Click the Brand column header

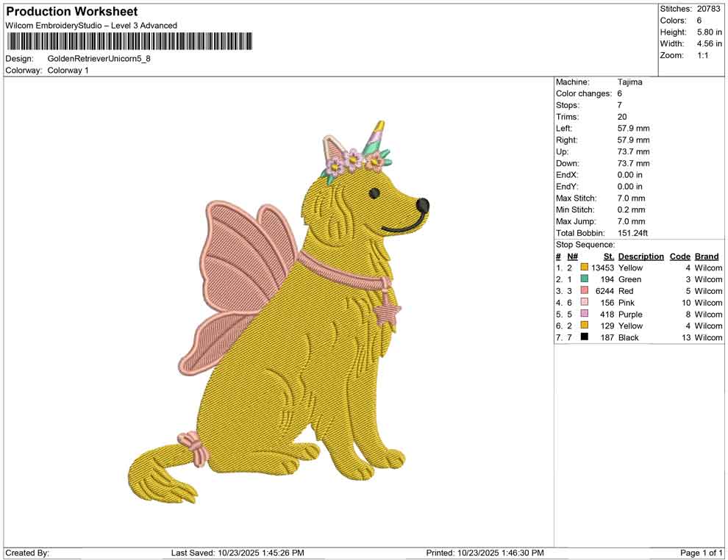click(x=707, y=256)
